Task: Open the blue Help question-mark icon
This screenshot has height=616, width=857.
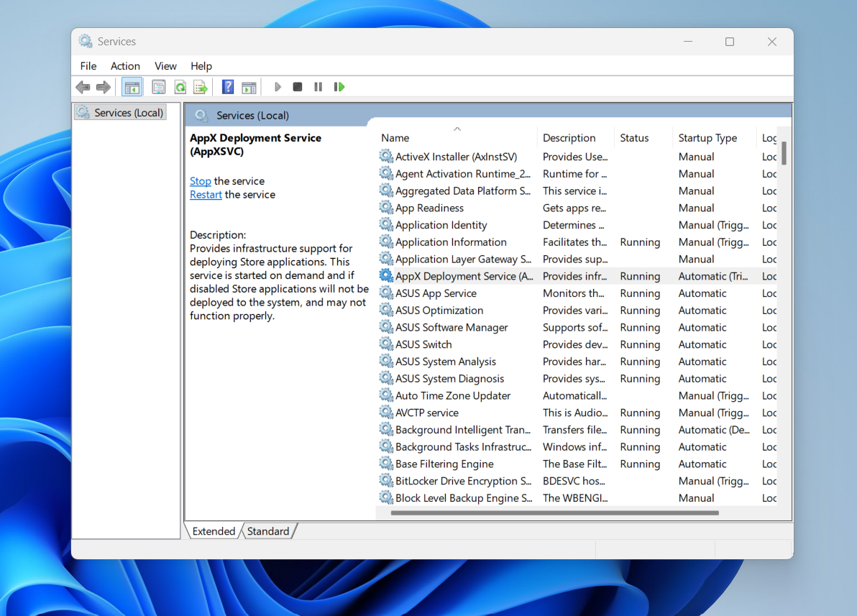Action: point(228,87)
